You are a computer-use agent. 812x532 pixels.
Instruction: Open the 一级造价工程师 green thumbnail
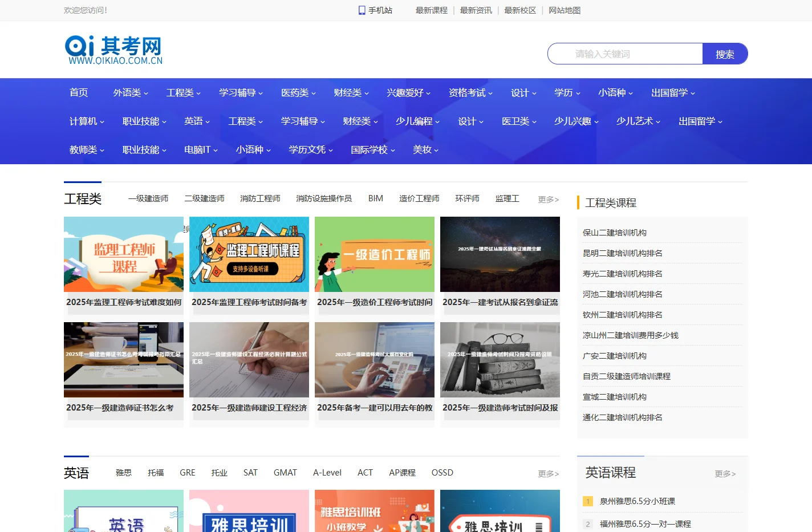coord(375,254)
